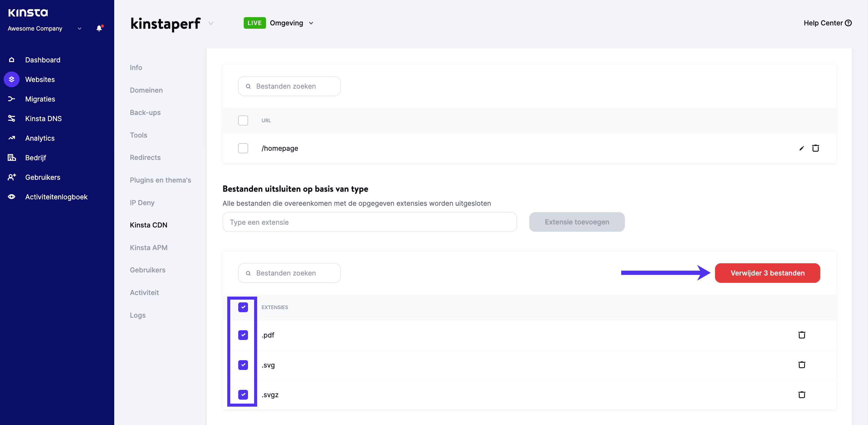Select the Kinsta CDN section
868x425 pixels.
click(149, 225)
